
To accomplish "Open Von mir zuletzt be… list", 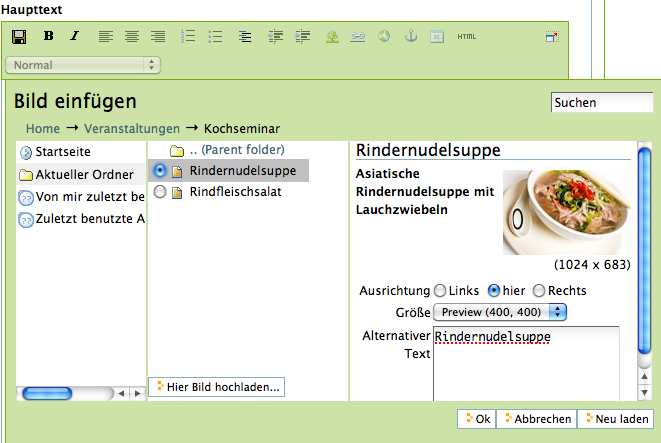I will pyautogui.click(x=90, y=197).
